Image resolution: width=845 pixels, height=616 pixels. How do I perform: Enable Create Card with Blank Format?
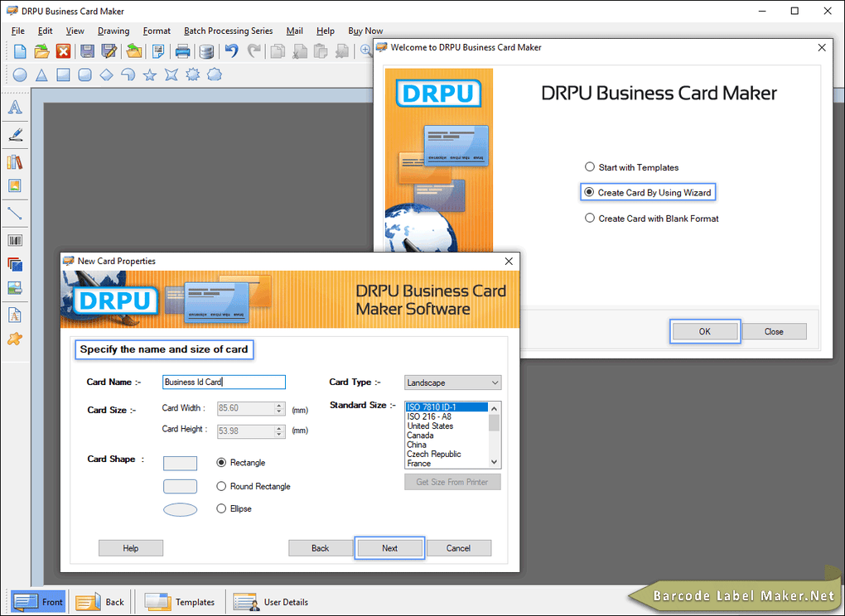(x=590, y=218)
